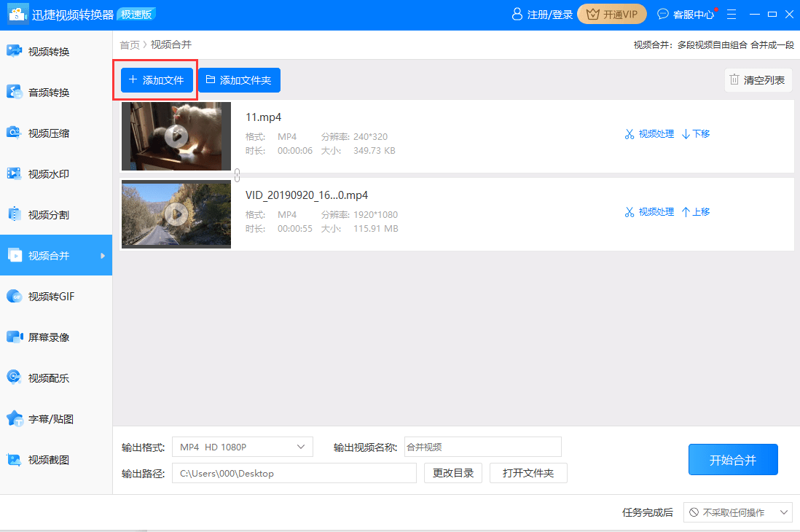Click the 极速版 badge in title bar

coord(136,15)
